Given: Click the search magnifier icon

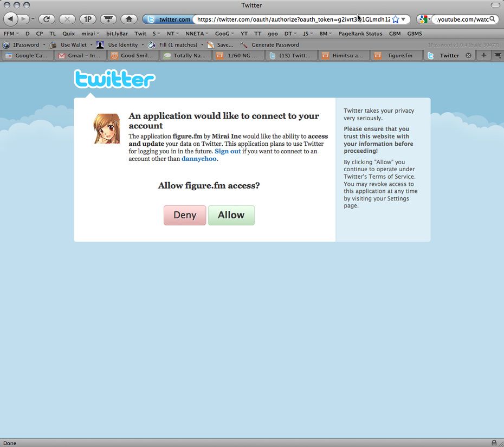Looking at the screenshot, I should (x=492, y=20).
